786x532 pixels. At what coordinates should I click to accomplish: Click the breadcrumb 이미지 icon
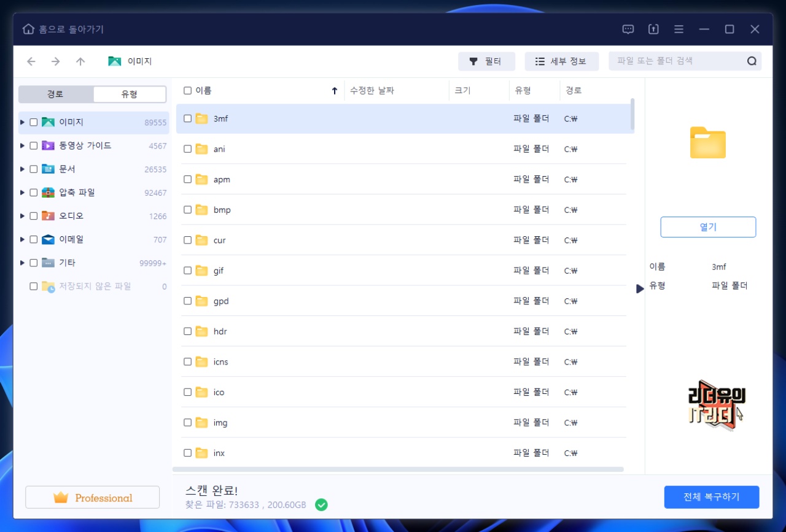click(114, 61)
